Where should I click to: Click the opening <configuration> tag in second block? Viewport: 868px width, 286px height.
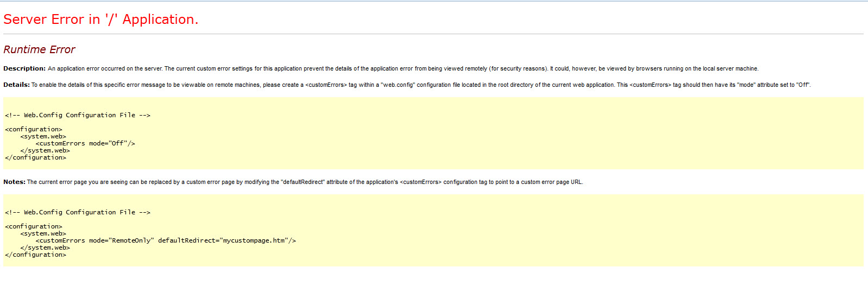click(34, 226)
